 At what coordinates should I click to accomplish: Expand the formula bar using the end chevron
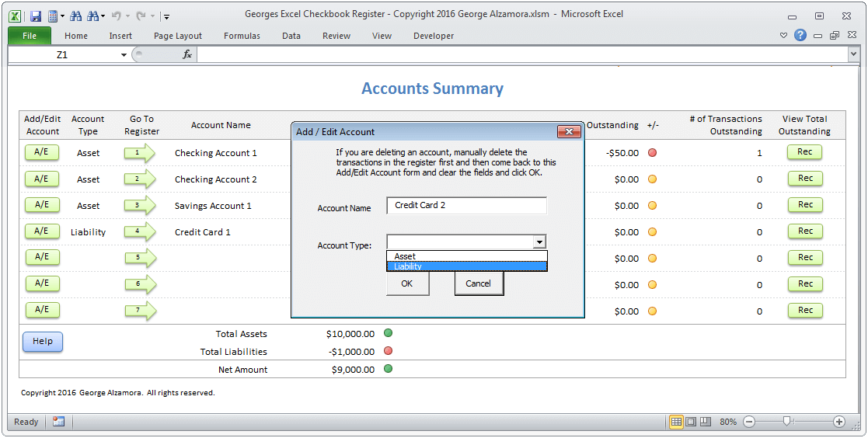(853, 54)
